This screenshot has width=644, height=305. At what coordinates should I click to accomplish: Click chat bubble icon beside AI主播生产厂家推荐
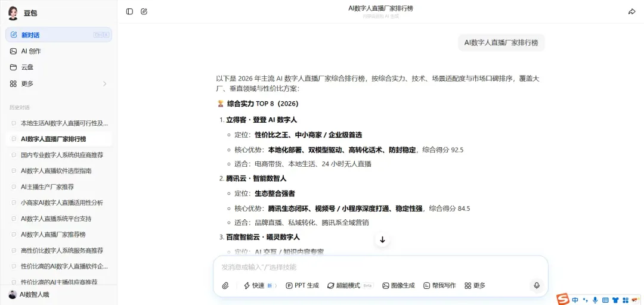point(14,187)
